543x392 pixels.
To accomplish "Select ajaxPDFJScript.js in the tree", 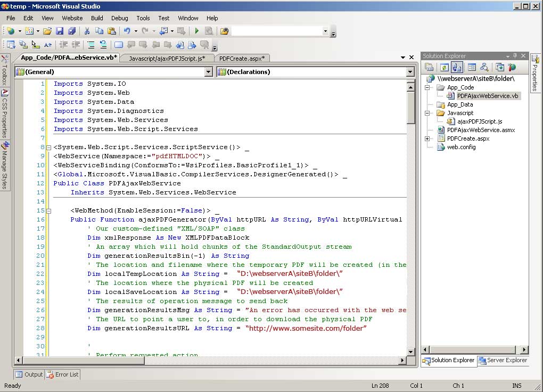I will point(479,121).
